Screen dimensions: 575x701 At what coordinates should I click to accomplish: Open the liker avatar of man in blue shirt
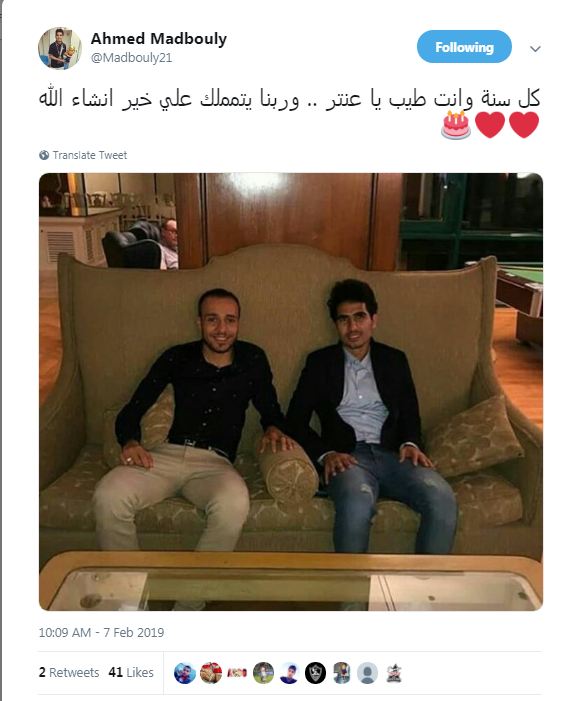point(289,673)
